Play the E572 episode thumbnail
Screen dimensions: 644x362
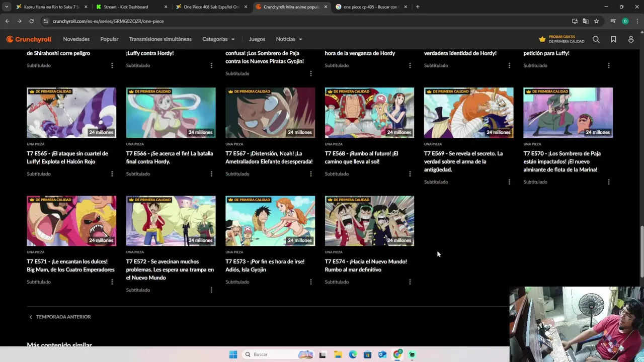pos(171,221)
